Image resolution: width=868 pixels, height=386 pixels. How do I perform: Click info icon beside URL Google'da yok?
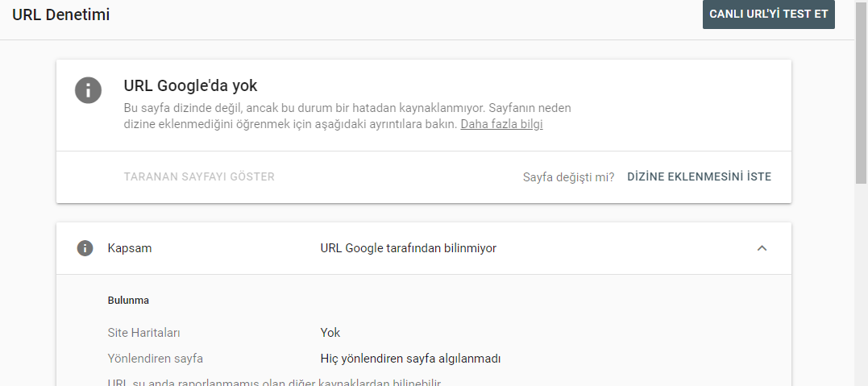click(x=88, y=89)
